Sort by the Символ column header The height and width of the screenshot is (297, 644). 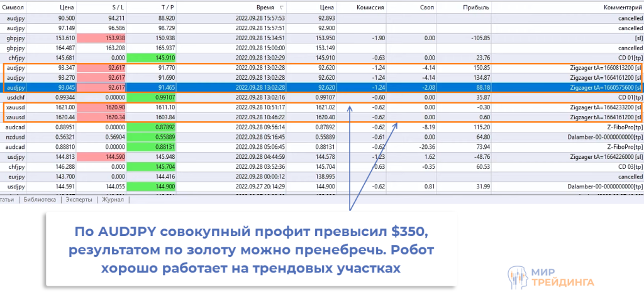(x=15, y=7)
